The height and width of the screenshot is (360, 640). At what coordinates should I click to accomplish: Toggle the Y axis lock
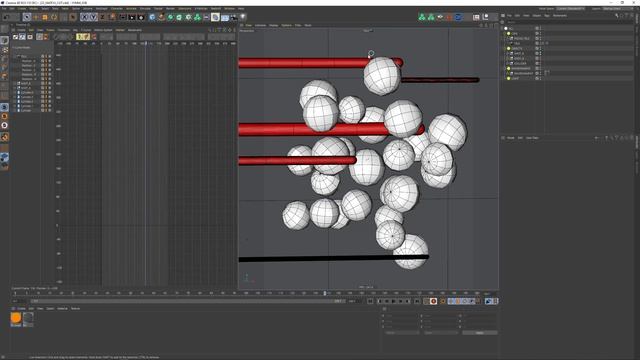(93, 17)
